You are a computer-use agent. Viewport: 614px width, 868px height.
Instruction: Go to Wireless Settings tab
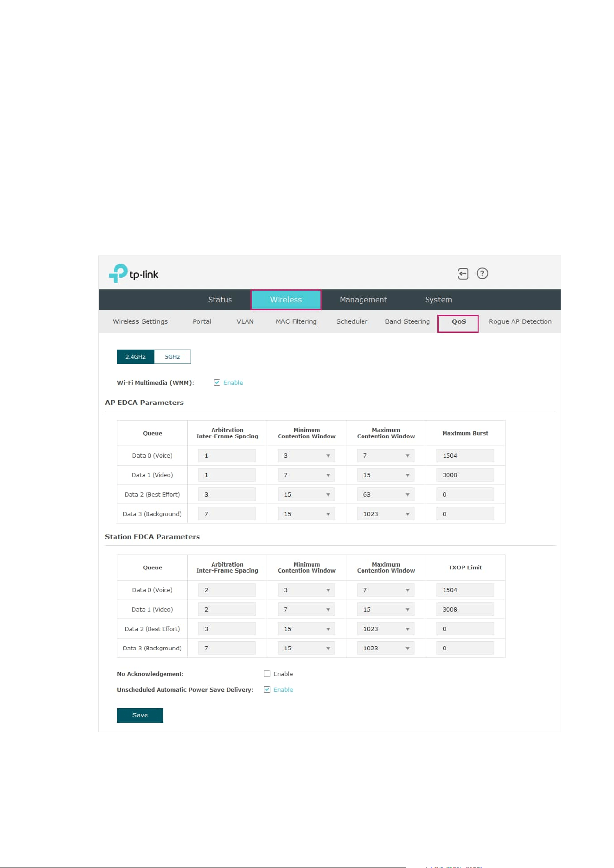click(140, 321)
